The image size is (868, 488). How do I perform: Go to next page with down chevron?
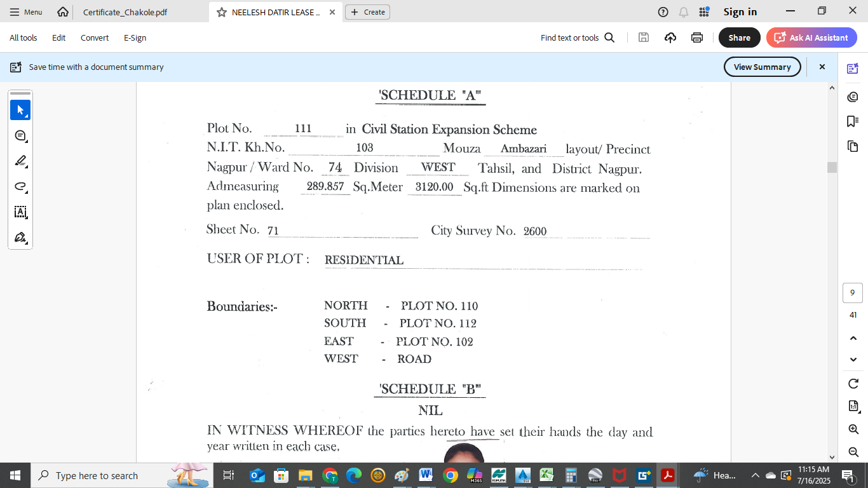853,360
